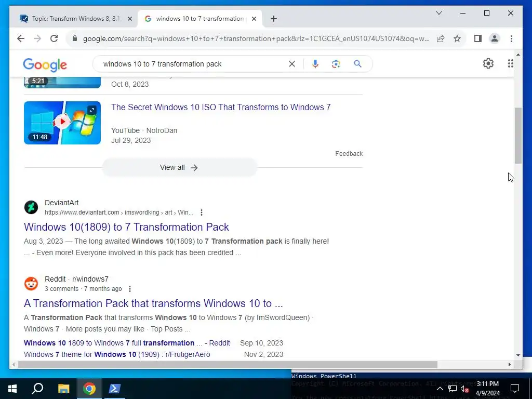The height and width of the screenshot is (399, 532).
Task: Click the Feedback link
Action: point(349,154)
